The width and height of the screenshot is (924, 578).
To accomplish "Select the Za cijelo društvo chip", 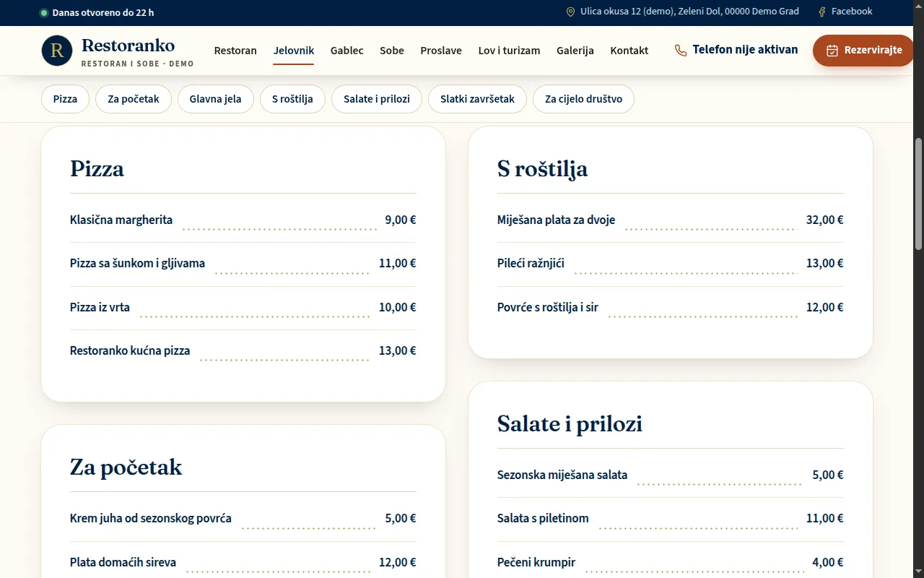I will pos(583,99).
